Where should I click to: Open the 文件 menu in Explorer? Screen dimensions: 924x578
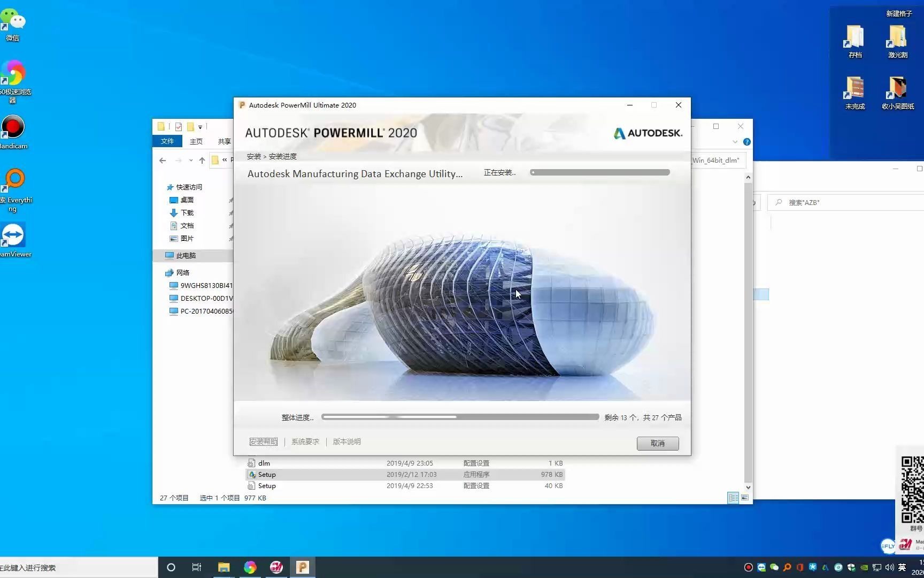[x=167, y=141]
